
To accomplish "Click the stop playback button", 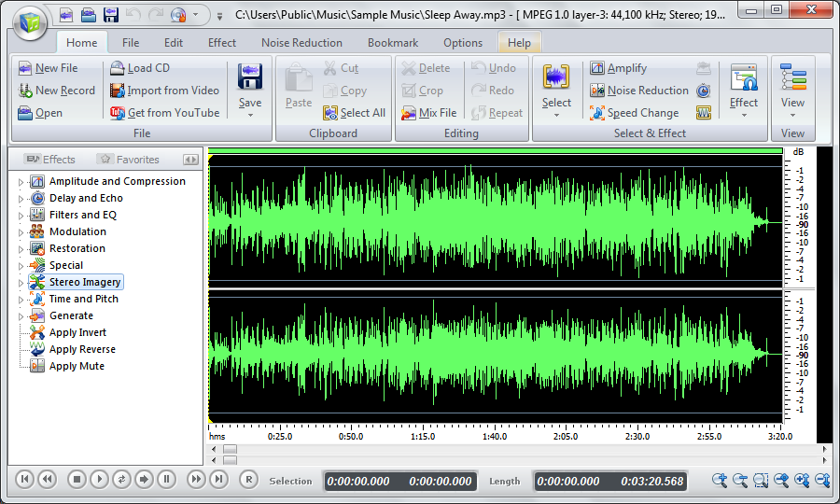I will pyautogui.click(x=77, y=479).
